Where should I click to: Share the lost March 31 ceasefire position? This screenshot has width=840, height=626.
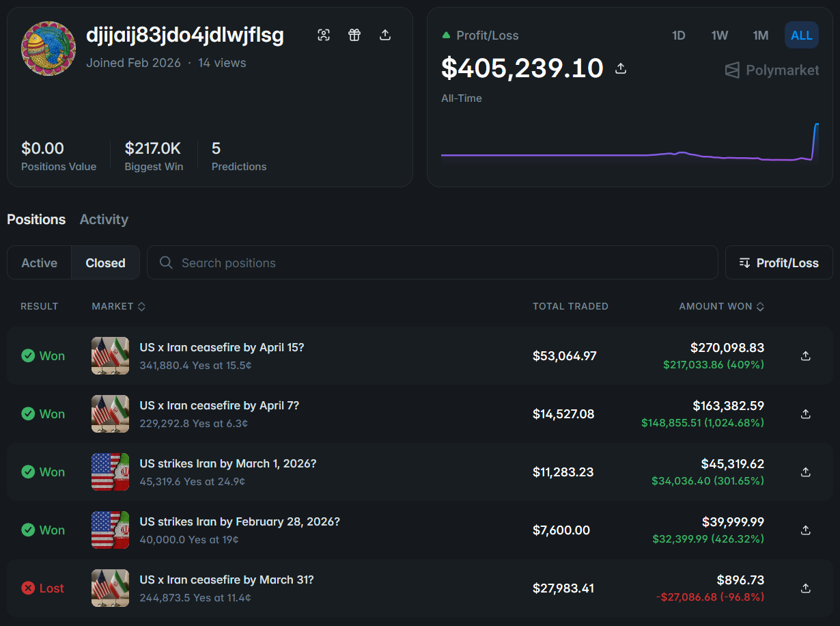point(806,588)
